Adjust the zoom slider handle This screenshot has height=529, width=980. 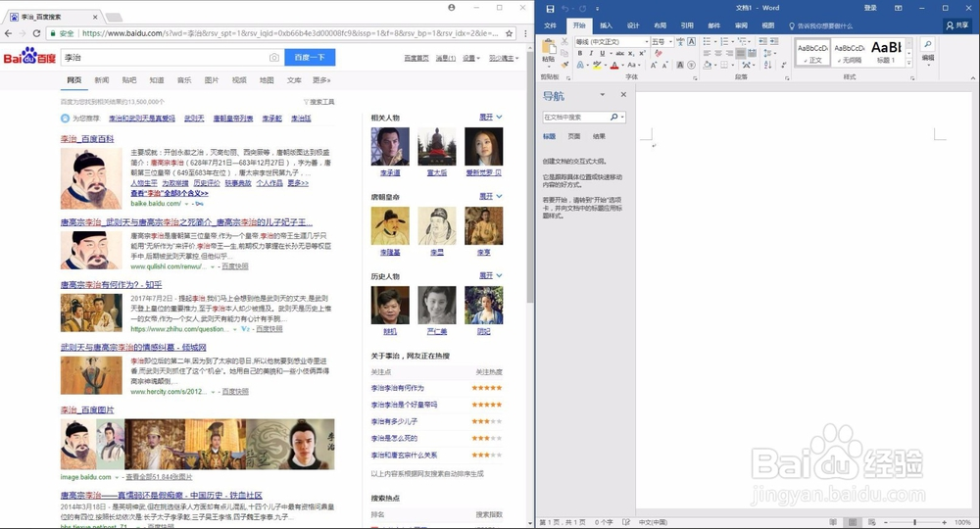click(x=915, y=522)
